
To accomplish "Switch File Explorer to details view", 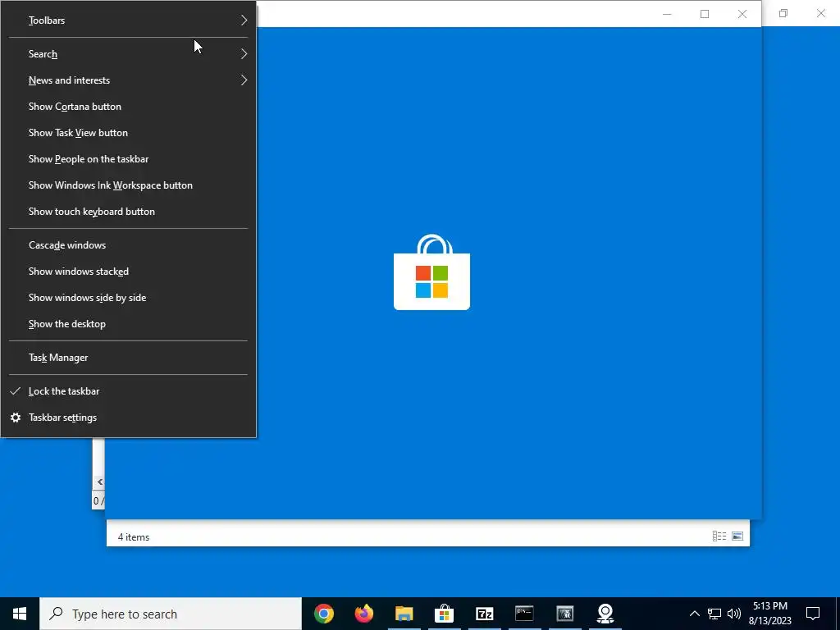I will coord(719,536).
